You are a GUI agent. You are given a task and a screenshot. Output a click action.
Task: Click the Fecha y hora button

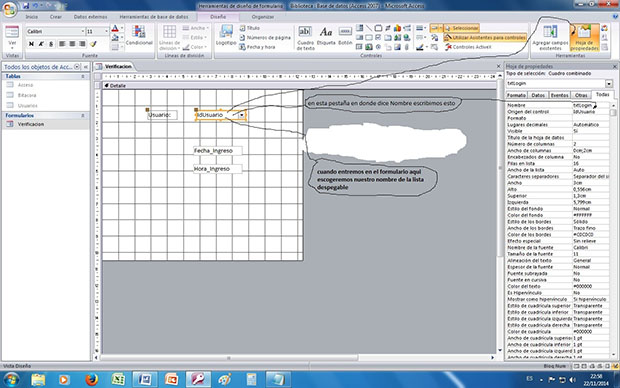257,47
